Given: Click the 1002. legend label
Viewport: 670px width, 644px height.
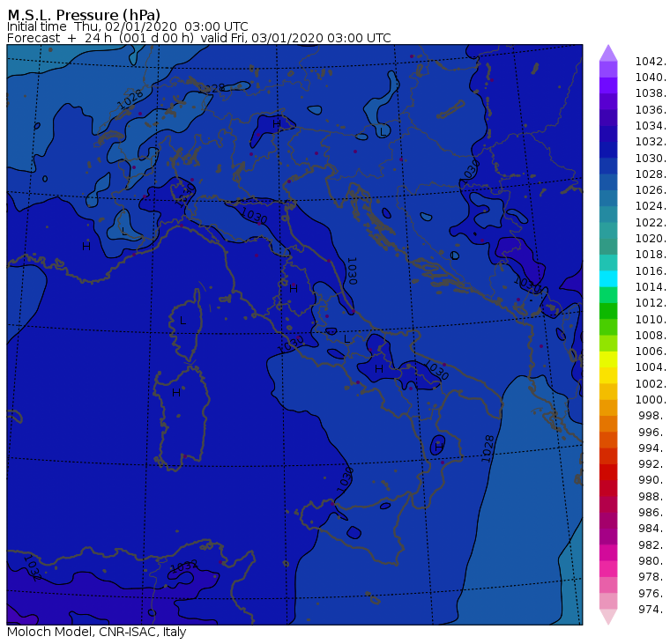Looking at the screenshot, I should click(x=651, y=383).
